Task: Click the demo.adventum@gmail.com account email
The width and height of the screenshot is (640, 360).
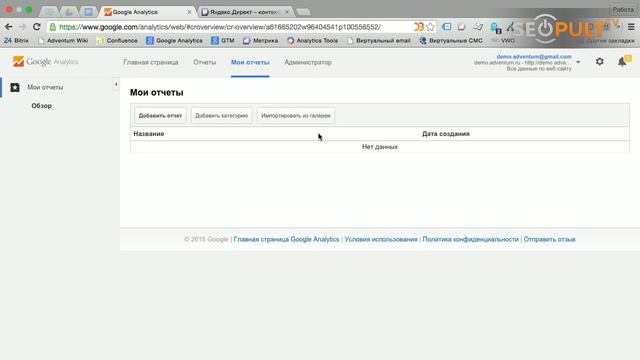Action: pyautogui.click(x=534, y=57)
